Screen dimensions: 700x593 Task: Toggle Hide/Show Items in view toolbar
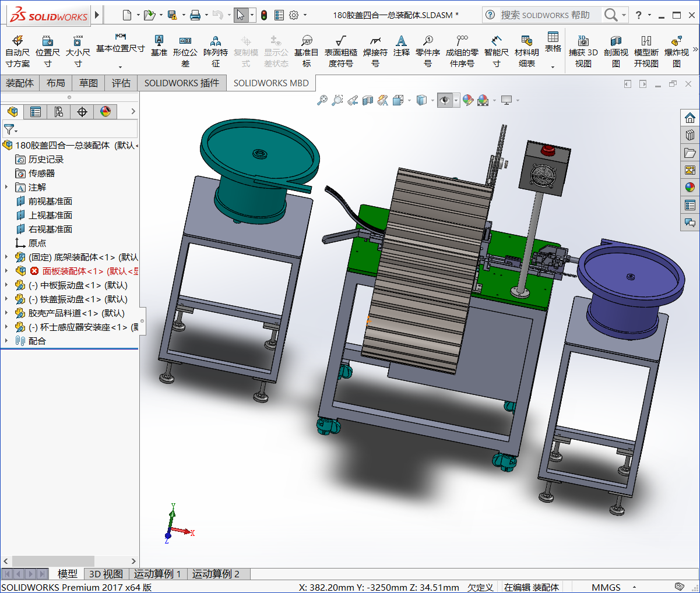445,100
